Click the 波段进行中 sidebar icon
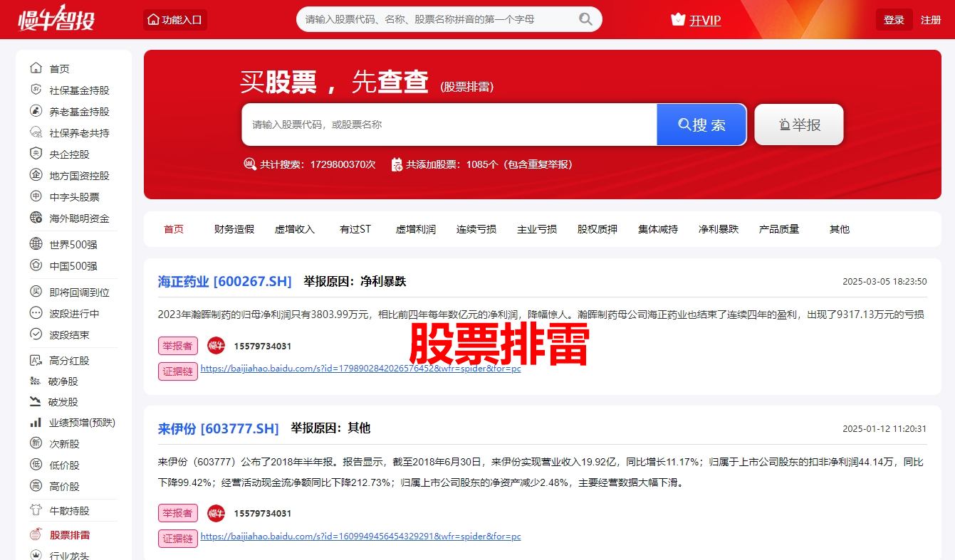This screenshot has width=955, height=560. [36, 313]
